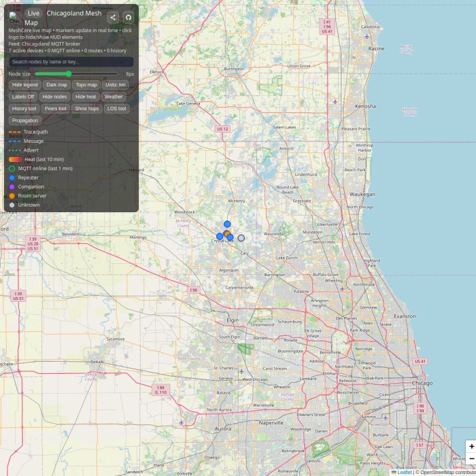
Task: Switch to Topo map
Action: click(x=86, y=85)
